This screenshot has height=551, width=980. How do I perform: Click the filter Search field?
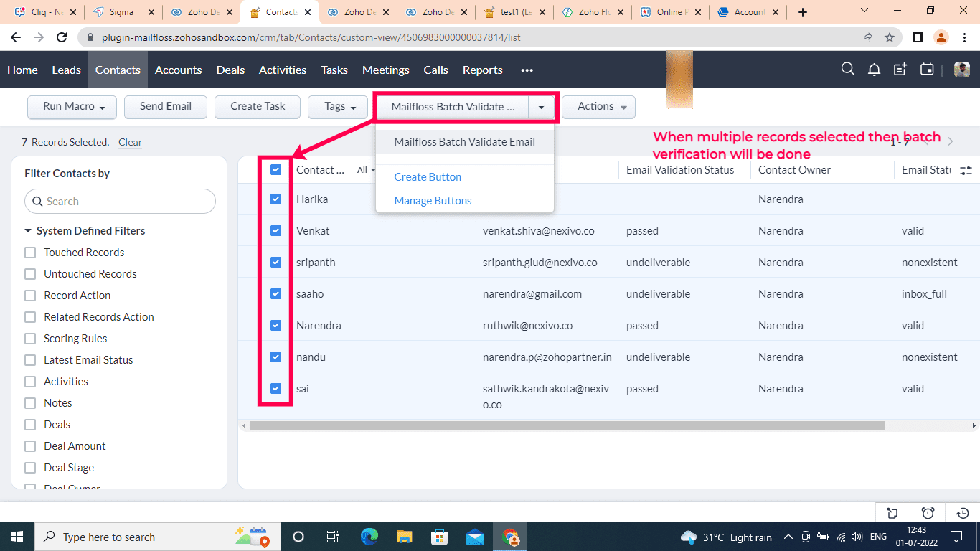pyautogui.click(x=120, y=202)
